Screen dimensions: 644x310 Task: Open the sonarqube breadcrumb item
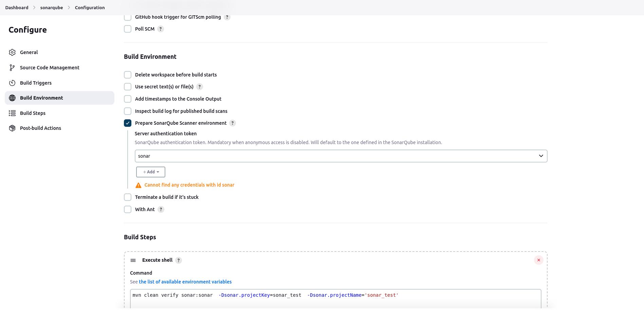51,7
